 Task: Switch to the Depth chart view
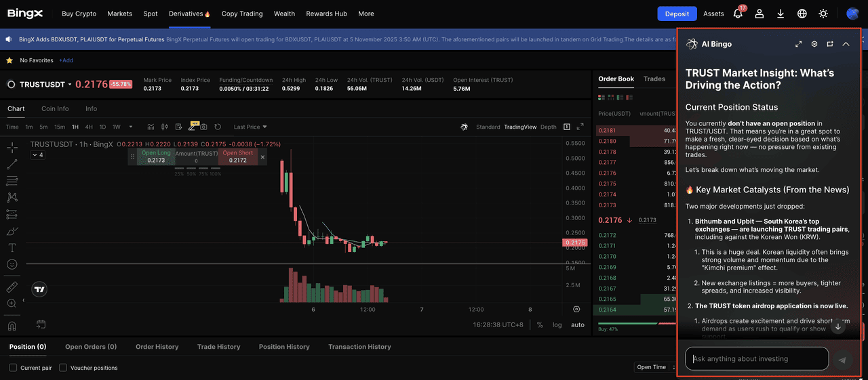pos(548,127)
